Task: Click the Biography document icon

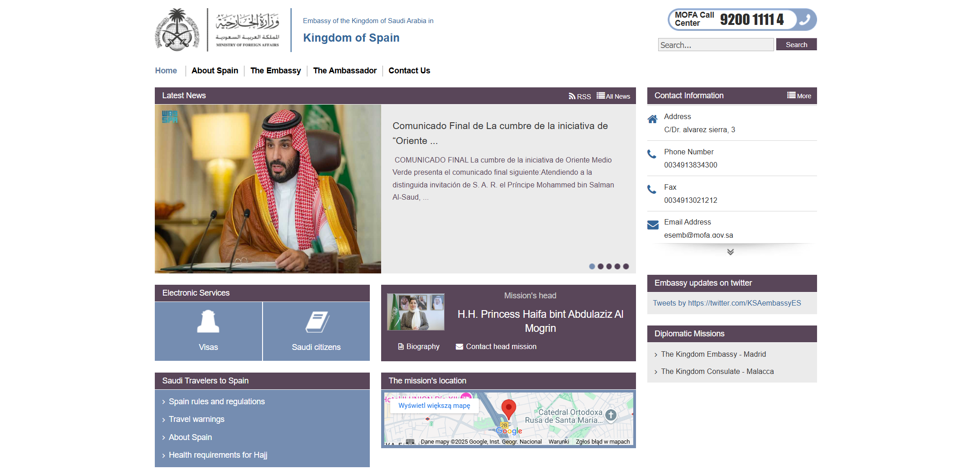Action: click(401, 346)
